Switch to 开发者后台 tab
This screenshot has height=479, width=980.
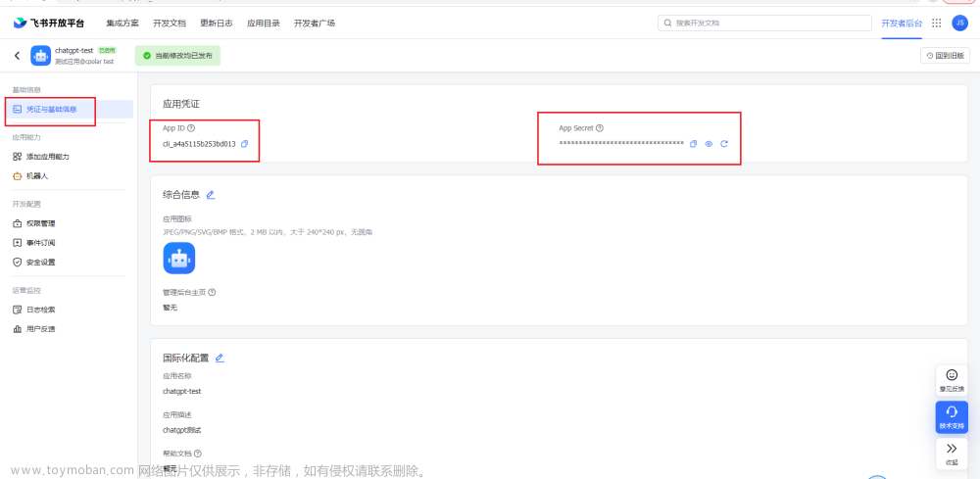[x=902, y=24]
